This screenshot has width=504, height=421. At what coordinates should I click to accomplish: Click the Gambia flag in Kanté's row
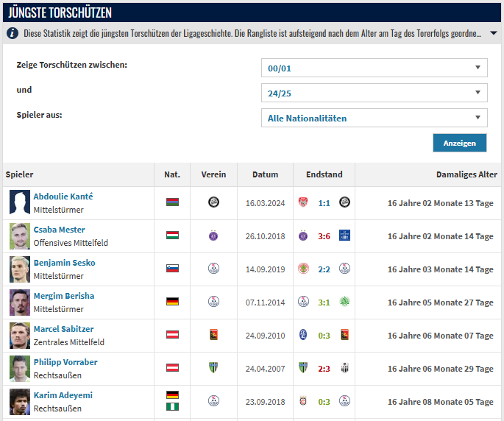pos(172,202)
